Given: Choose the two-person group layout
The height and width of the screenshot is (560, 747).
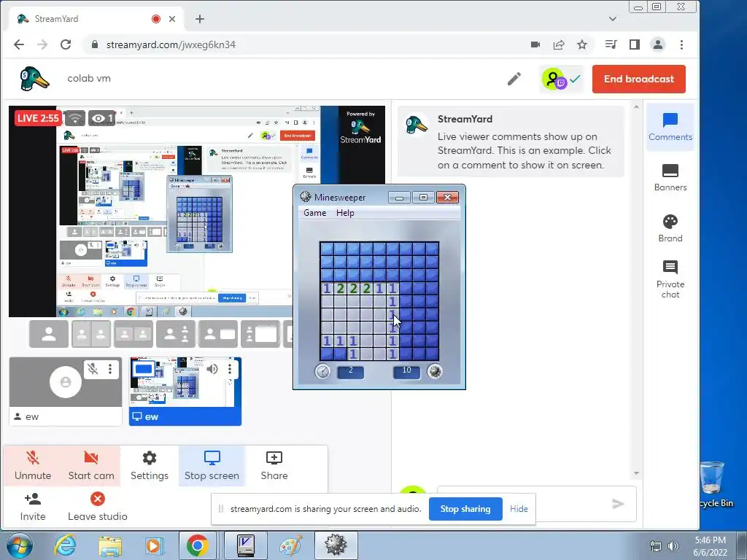Looking at the screenshot, I should pos(133,334).
